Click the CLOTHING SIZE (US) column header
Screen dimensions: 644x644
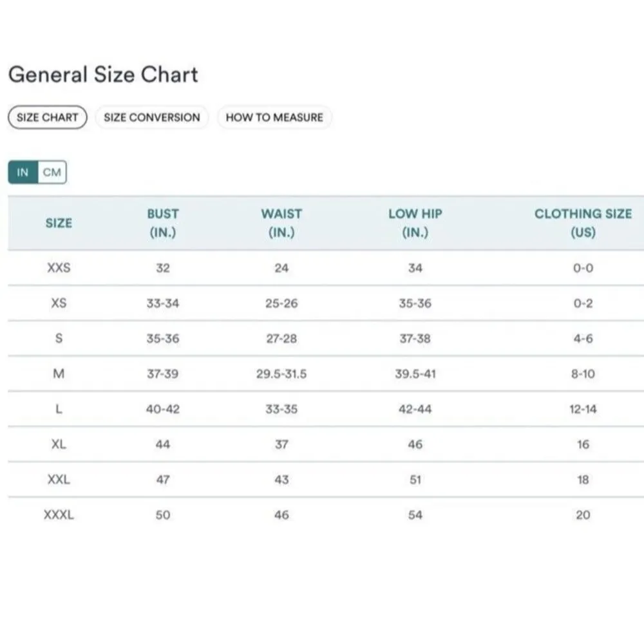pyautogui.click(x=583, y=223)
